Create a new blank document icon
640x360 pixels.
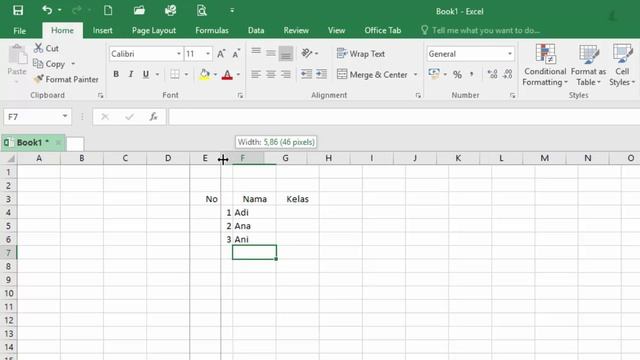coord(108,10)
